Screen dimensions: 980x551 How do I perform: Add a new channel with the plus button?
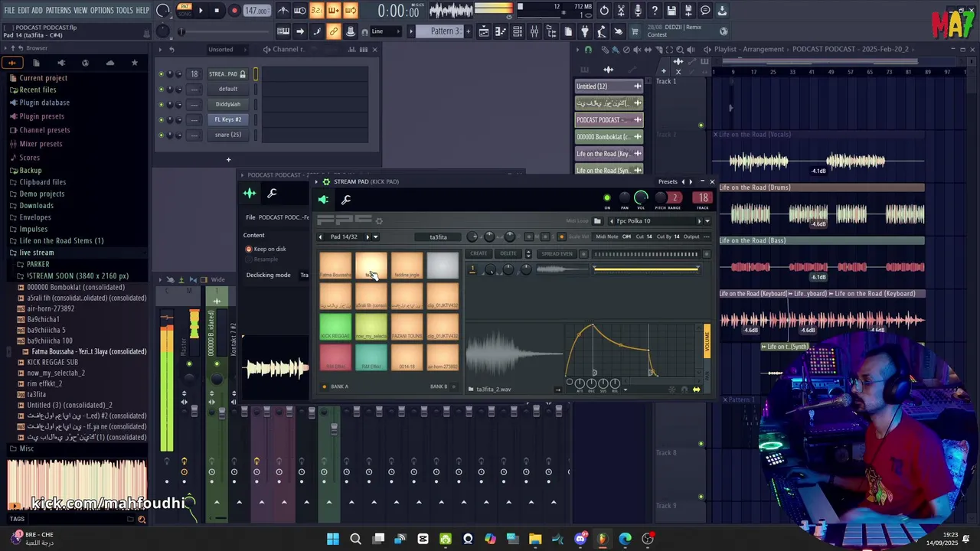tap(228, 160)
